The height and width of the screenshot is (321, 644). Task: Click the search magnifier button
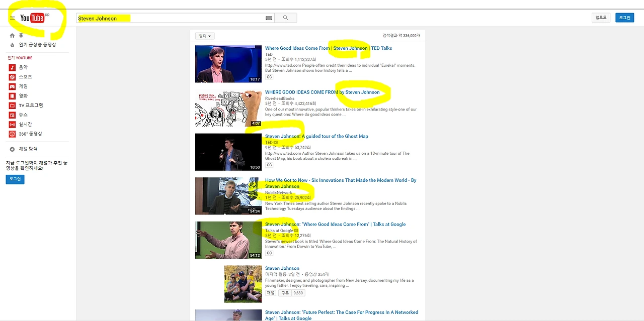(285, 18)
